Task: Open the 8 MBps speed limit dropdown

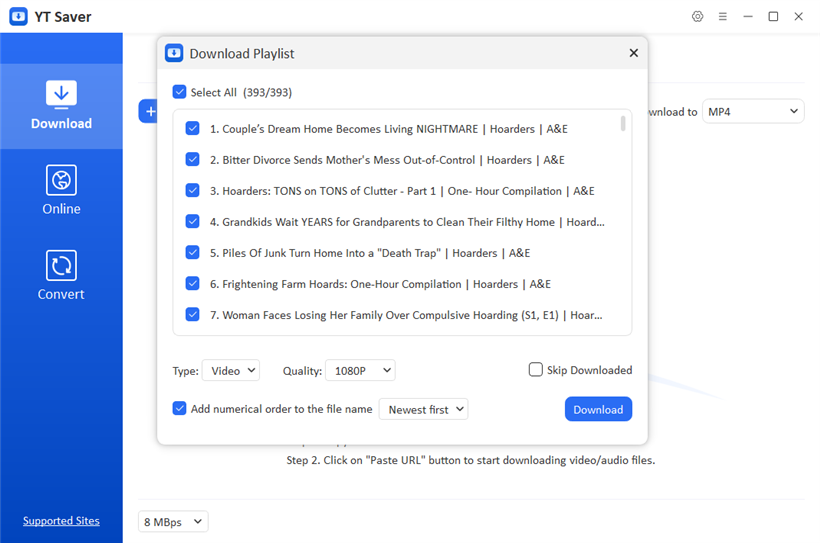Action: 173,522
